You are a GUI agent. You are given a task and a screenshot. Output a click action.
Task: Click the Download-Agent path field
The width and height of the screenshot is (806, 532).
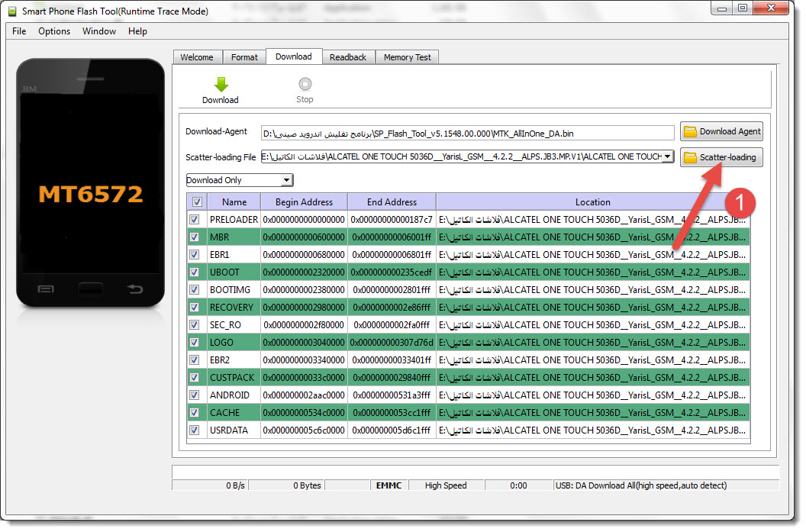[467, 134]
